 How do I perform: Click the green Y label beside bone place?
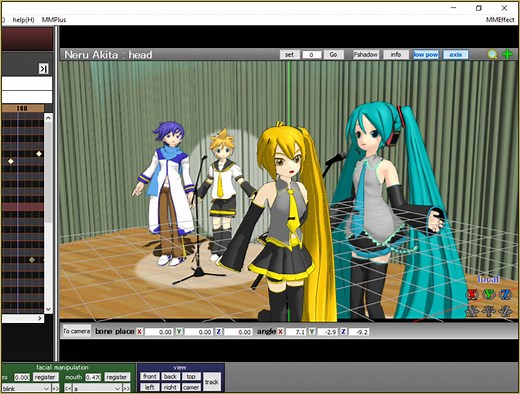[x=179, y=331]
